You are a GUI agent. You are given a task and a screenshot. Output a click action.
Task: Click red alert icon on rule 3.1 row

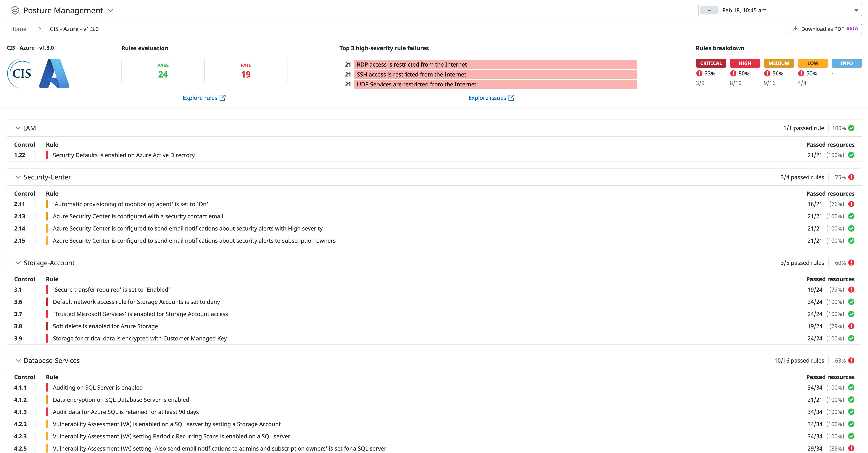point(851,290)
